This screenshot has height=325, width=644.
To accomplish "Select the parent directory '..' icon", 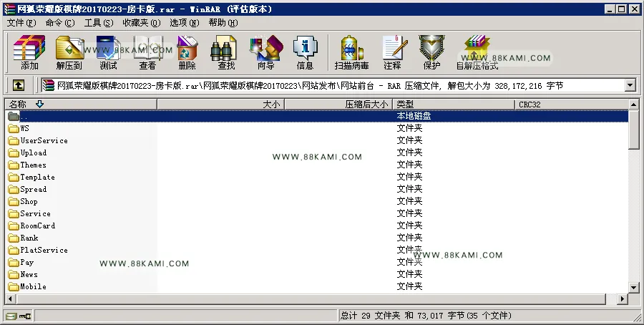I will (14, 116).
